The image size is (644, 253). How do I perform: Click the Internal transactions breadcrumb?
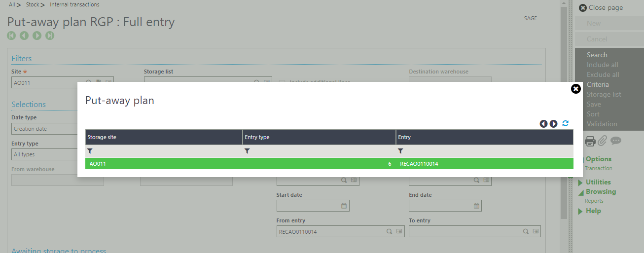coord(74,4)
